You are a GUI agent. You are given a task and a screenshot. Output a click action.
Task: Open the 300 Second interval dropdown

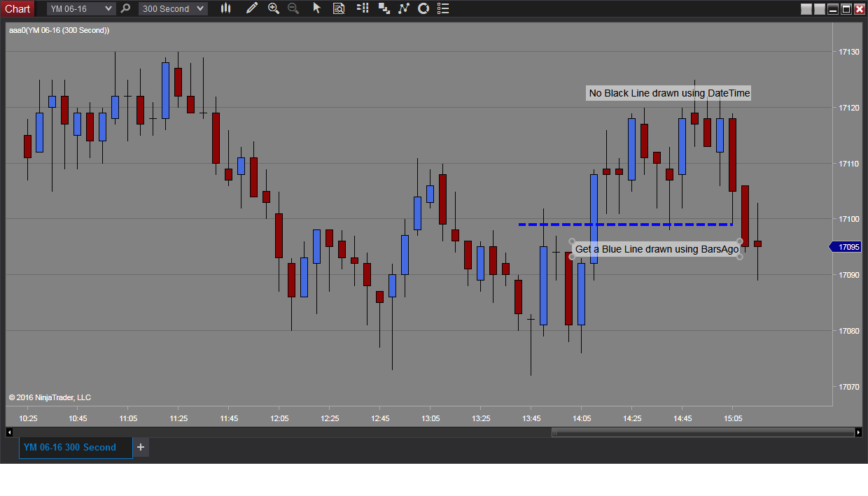(x=173, y=8)
